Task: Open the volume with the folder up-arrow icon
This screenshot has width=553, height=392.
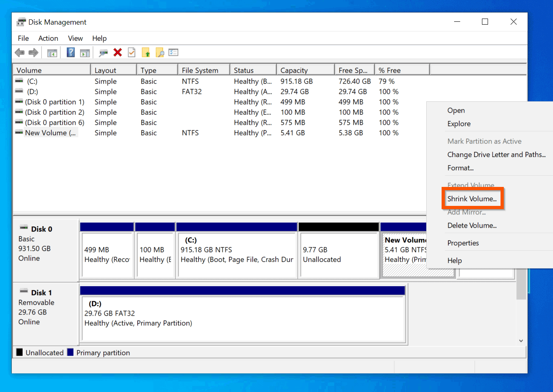Action: [145, 52]
